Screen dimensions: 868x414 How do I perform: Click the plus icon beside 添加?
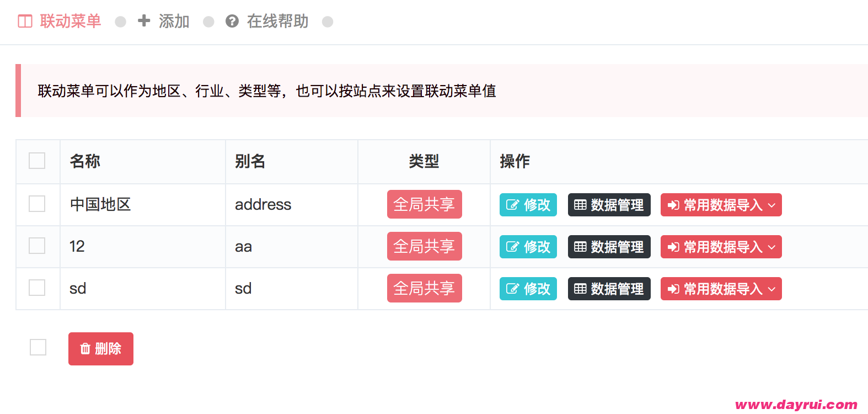point(144,21)
